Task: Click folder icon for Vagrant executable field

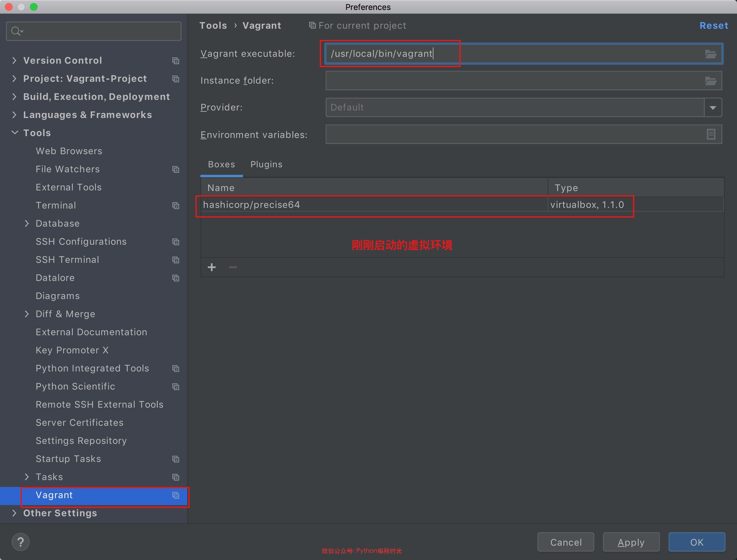Action: (710, 54)
